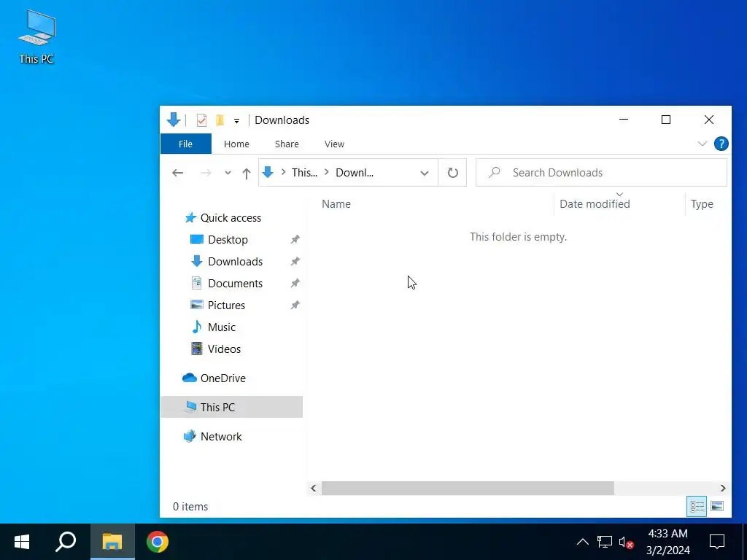Expand chevron before 'This...' breadcrumb
747x560 pixels.
284,172
